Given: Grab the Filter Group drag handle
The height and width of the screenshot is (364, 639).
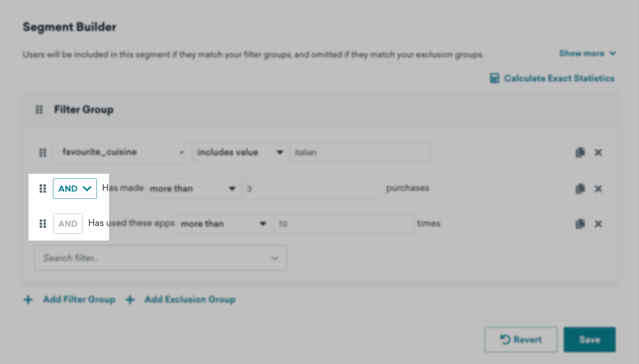Looking at the screenshot, I should point(39,109).
